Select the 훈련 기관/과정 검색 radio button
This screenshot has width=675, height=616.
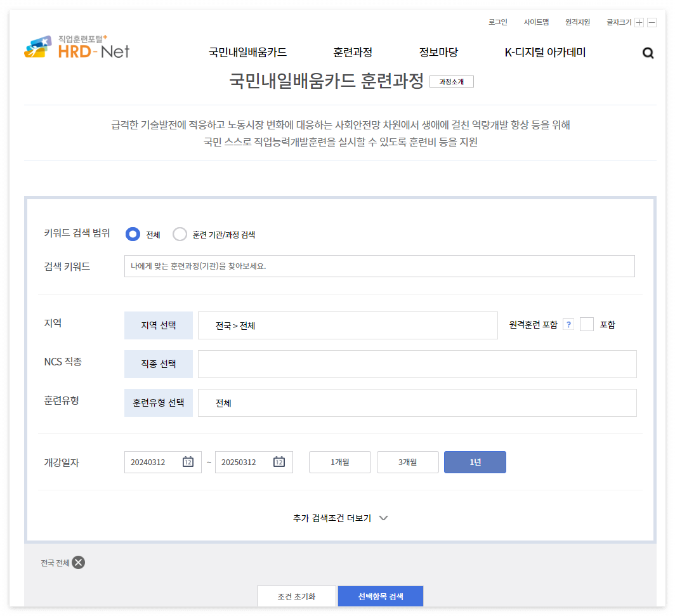click(x=178, y=234)
